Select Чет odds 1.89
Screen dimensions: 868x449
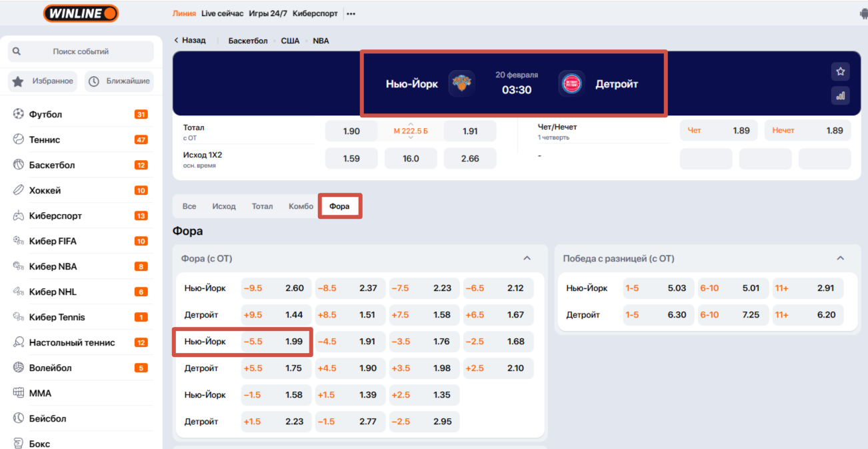(719, 131)
